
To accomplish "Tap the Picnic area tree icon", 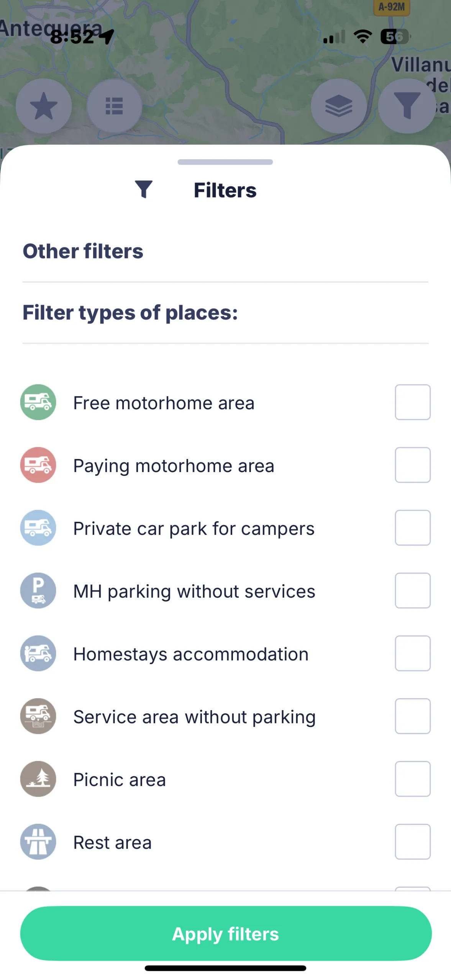I will (x=38, y=779).
